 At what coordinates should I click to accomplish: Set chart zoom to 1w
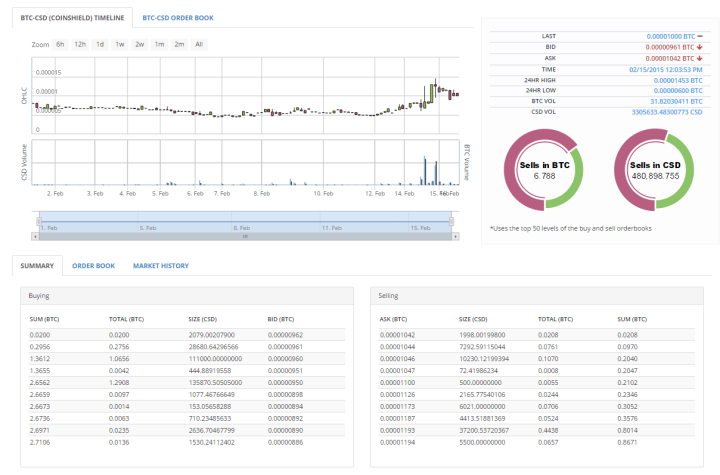point(120,44)
